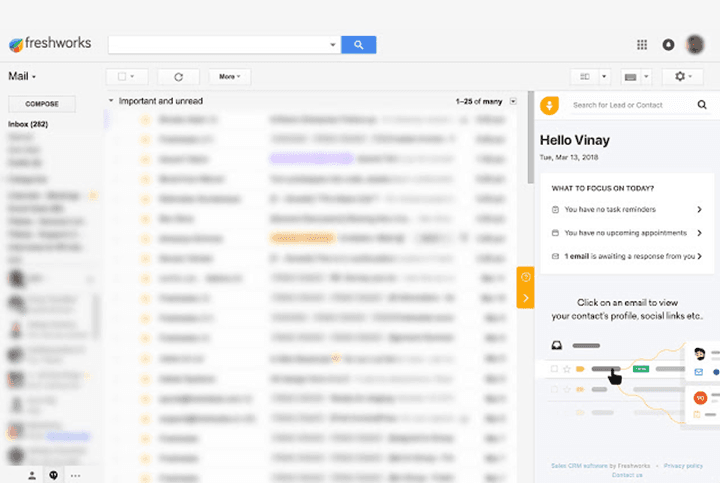Click the magnifier in Lead search
Image resolution: width=720 pixels, height=483 pixels.
pos(702,105)
